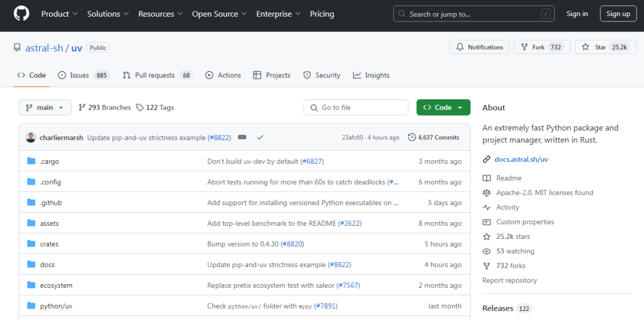View the 53 watching link
The image size is (644, 320).
(515, 251)
